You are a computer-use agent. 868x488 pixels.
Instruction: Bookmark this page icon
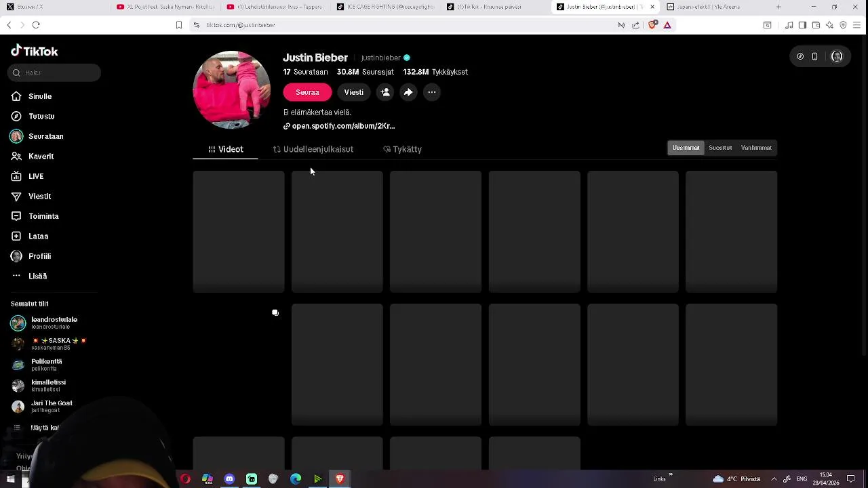179,25
